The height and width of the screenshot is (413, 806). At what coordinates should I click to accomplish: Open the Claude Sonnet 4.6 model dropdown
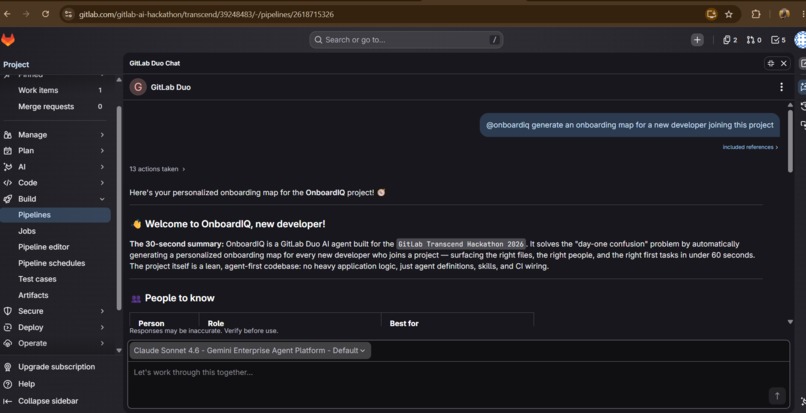point(250,350)
